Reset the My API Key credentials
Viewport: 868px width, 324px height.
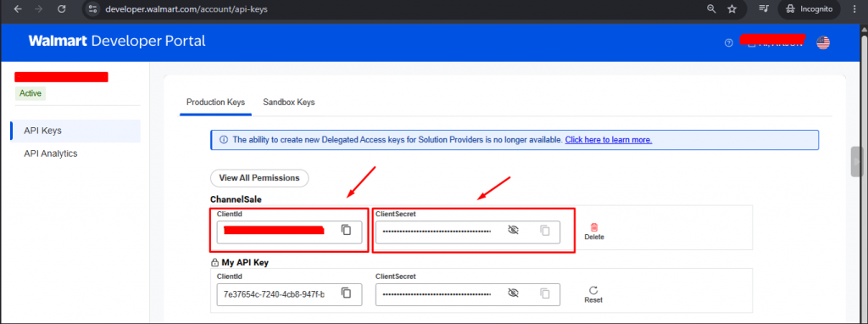point(593,294)
